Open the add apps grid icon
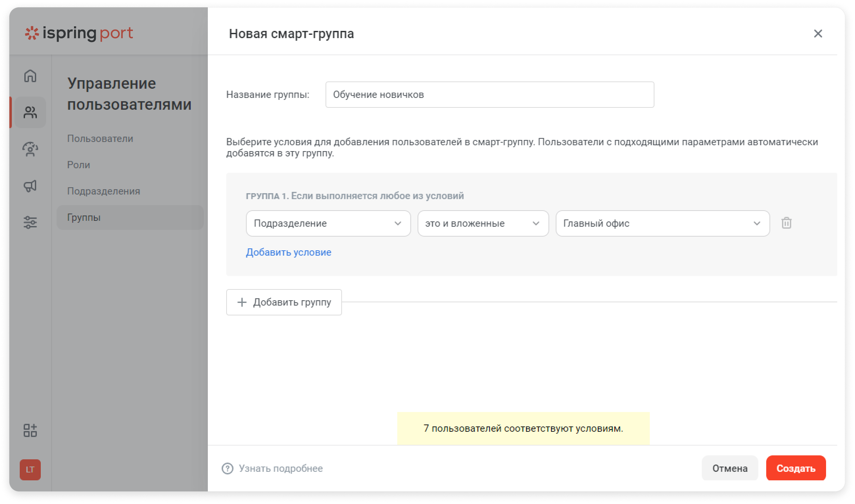 click(30, 430)
